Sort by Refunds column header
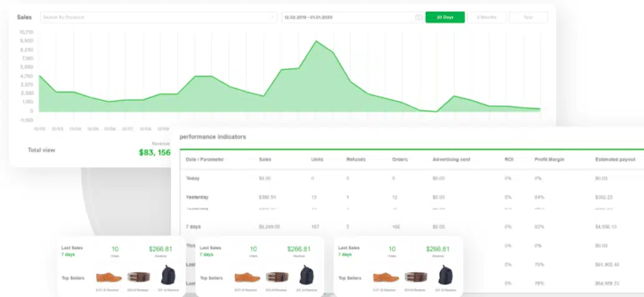Image resolution: width=644 pixels, height=297 pixels. pos(356,159)
